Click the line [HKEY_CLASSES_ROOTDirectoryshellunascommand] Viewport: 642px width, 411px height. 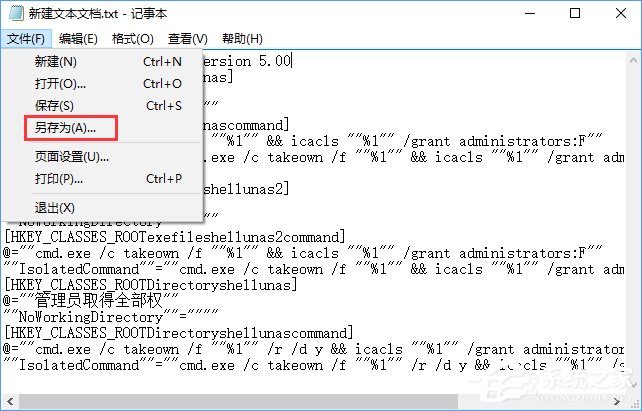coord(178,333)
